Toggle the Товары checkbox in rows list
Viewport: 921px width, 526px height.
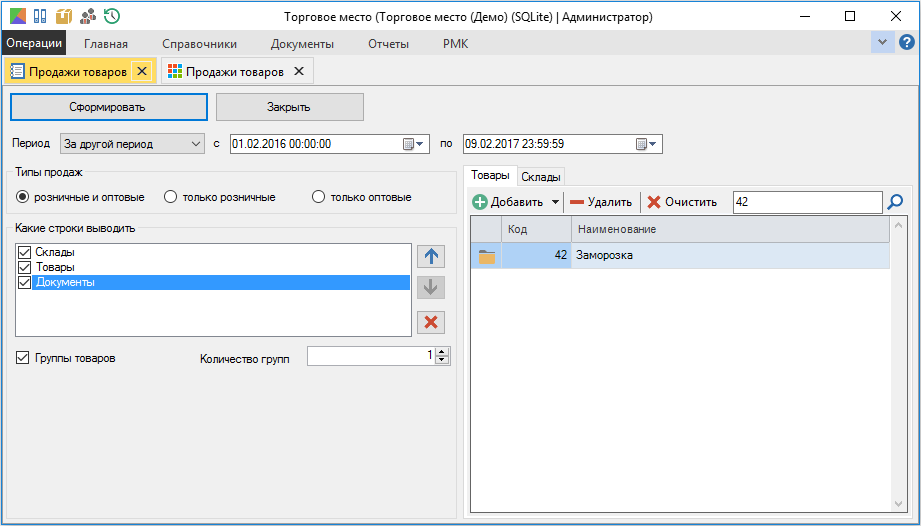point(24,268)
